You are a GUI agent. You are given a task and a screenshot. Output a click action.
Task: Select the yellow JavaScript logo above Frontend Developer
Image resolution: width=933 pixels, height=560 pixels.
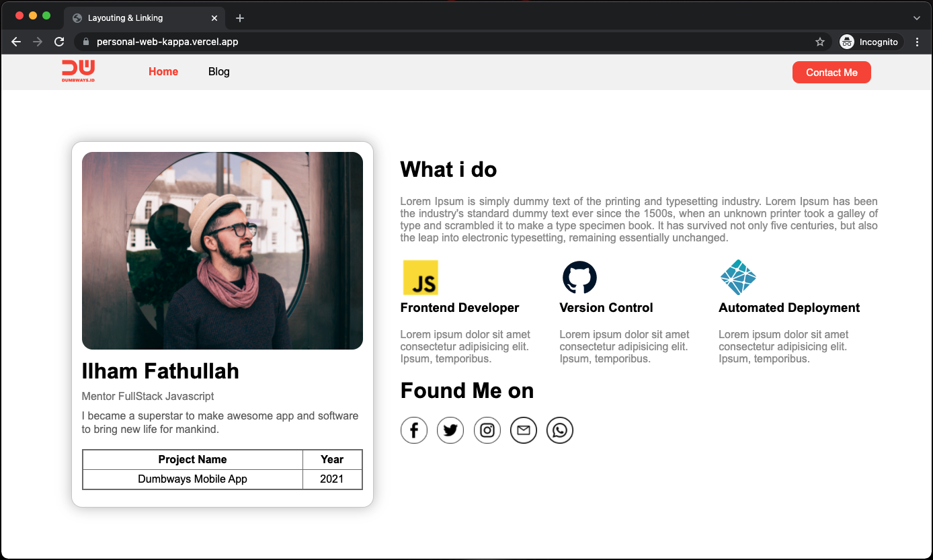(420, 276)
